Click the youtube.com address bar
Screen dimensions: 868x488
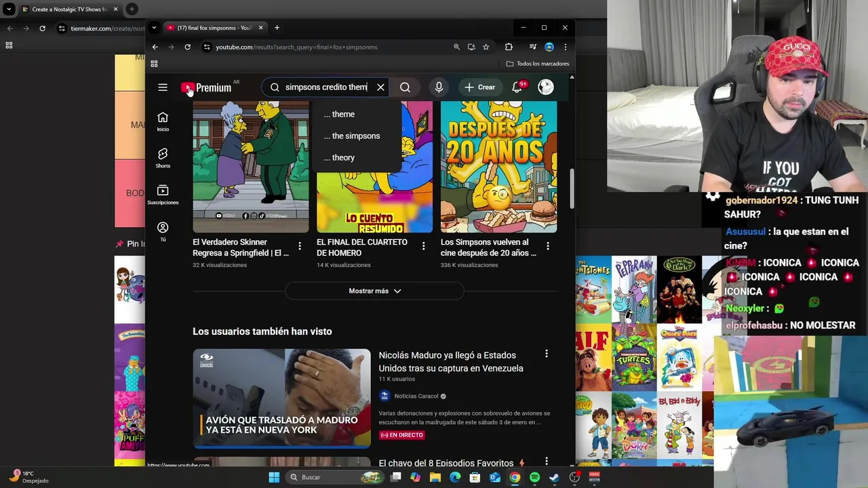pyautogui.click(x=325, y=47)
